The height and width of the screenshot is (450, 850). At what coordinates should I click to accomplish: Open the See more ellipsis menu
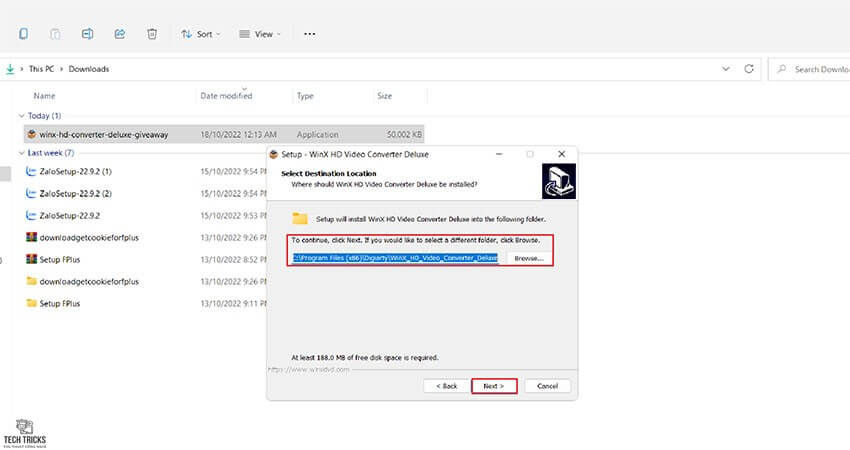click(x=310, y=34)
